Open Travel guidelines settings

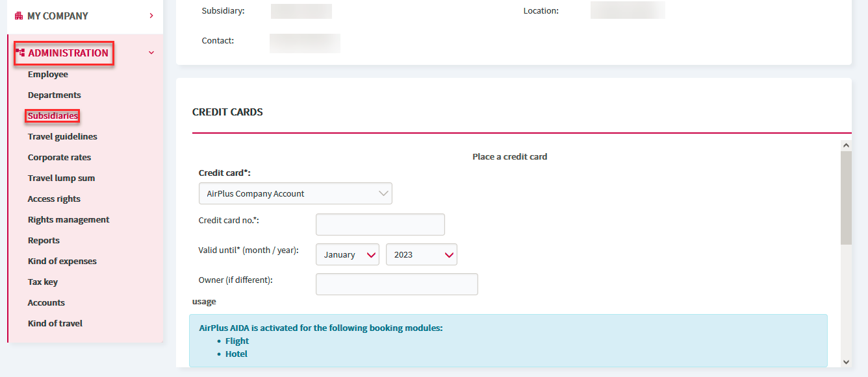pos(62,136)
